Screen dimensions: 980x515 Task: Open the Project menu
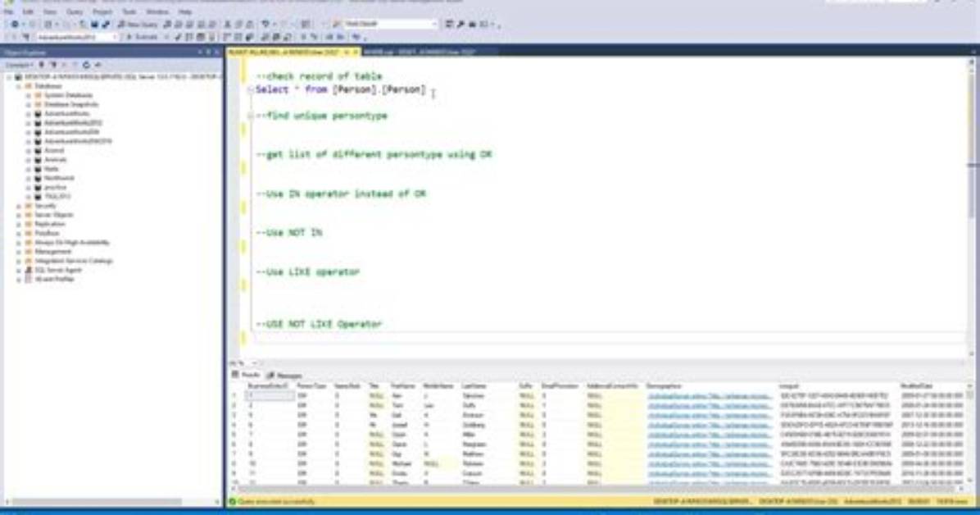click(102, 11)
